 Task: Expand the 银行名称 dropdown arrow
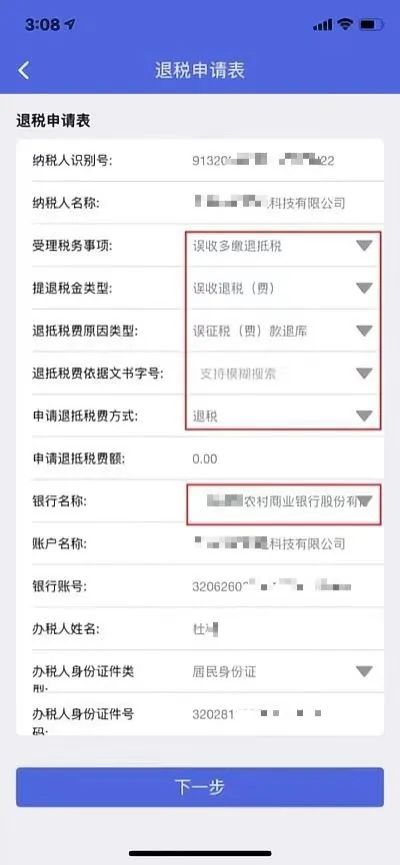pos(366,501)
